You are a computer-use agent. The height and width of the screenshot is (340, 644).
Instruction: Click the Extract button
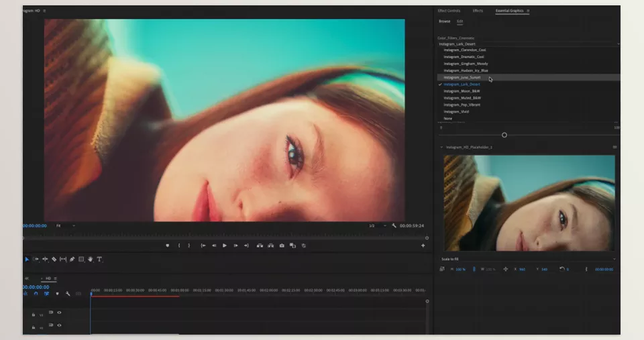(270, 245)
